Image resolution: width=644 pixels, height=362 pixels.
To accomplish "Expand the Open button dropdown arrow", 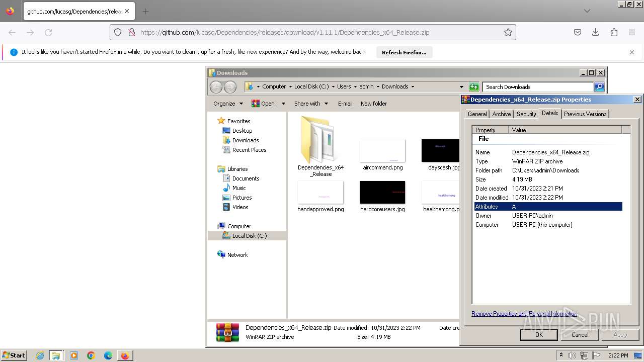I will pyautogui.click(x=283, y=104).
